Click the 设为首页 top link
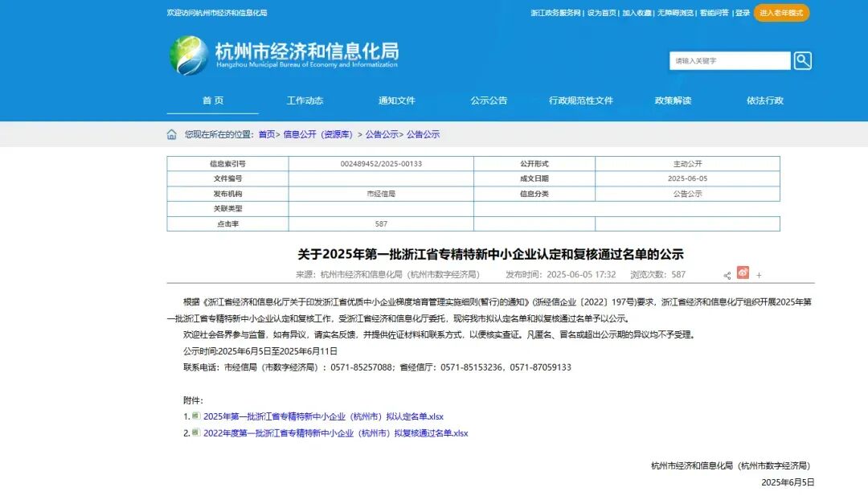The image size is (868, 504). (602, 13)
